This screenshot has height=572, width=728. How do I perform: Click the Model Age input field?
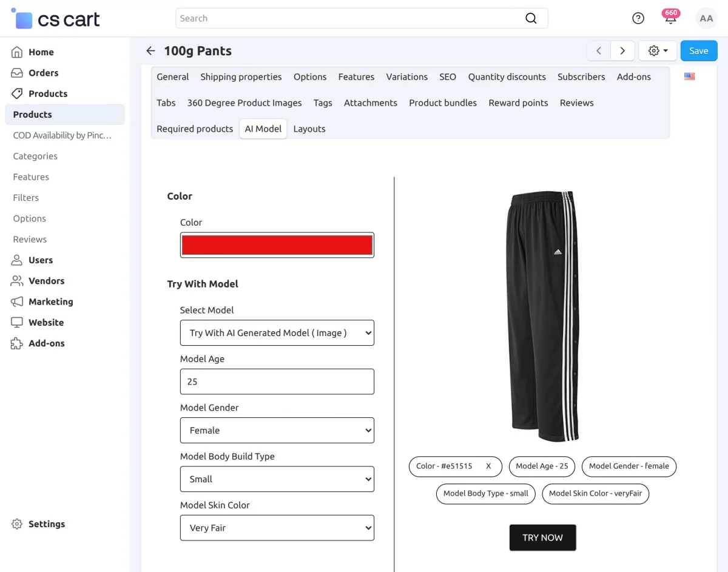277,382
